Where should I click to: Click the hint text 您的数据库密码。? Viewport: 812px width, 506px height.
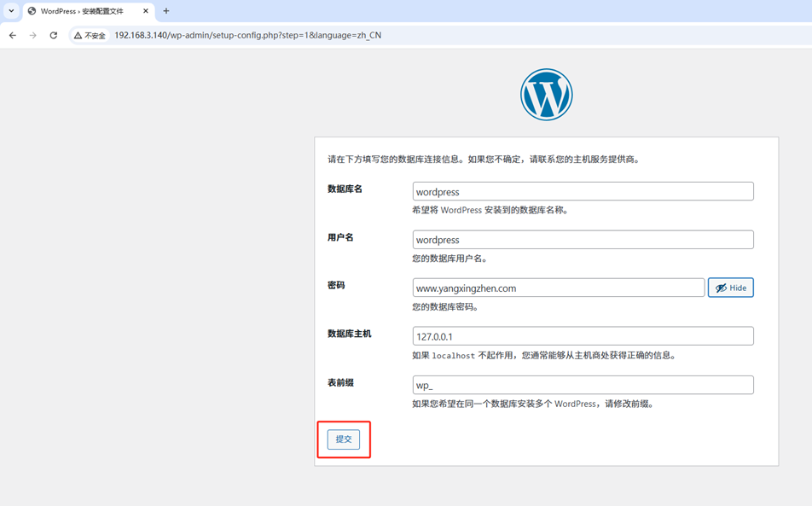click(x=446, y=306)
